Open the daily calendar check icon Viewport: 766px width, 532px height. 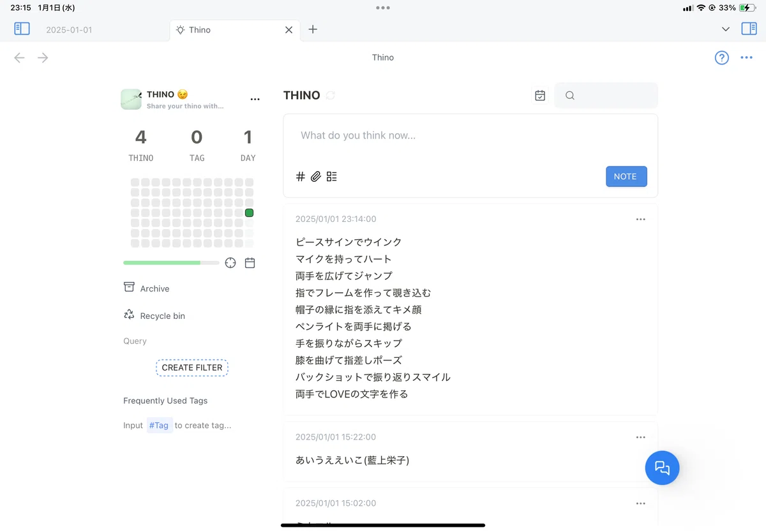[540, 95]
